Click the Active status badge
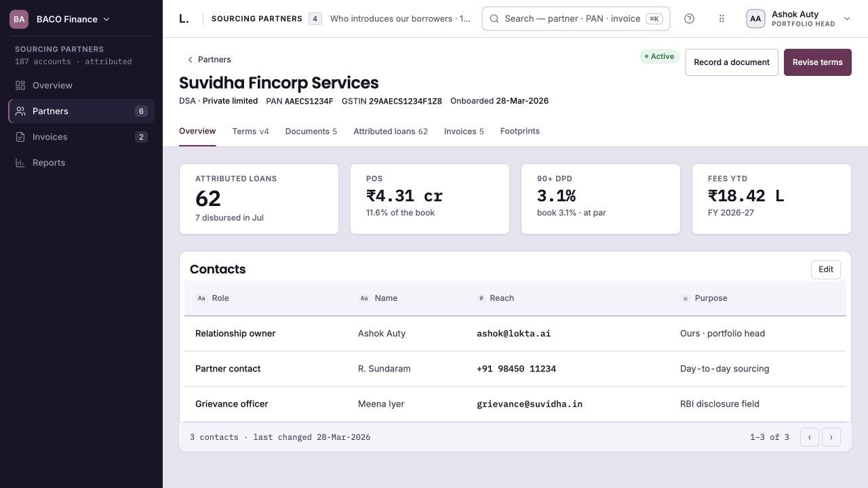This screenshot has height=488, width=868. click(659, 56)
